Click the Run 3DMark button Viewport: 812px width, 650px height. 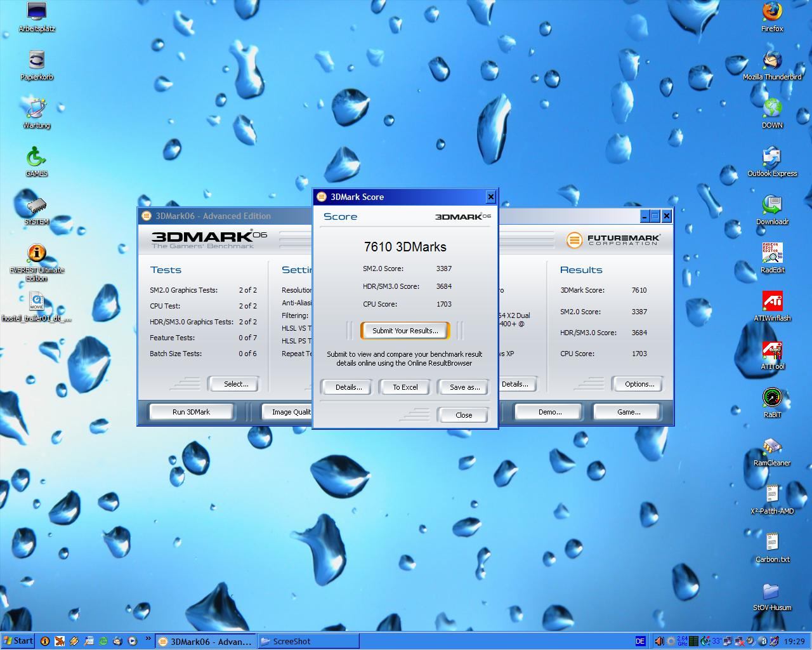pyautogui.click(x=191, y=412)
